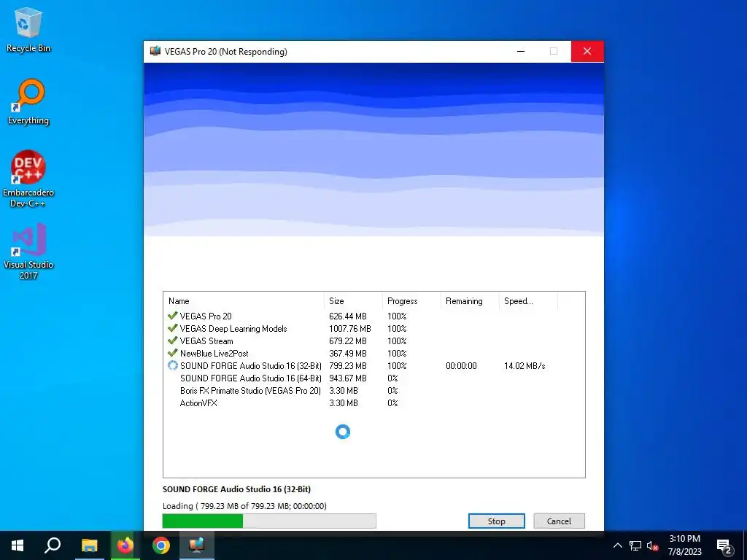Image resolution: width=747 pixels, height=560 pixels.
Task: Select the Visual Studio 2017 desktop shortcut
Action: [x=28, y=252]
